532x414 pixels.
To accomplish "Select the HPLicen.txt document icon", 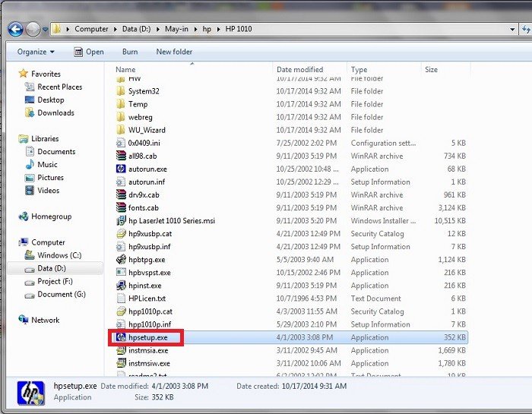I will coord(121,299).
